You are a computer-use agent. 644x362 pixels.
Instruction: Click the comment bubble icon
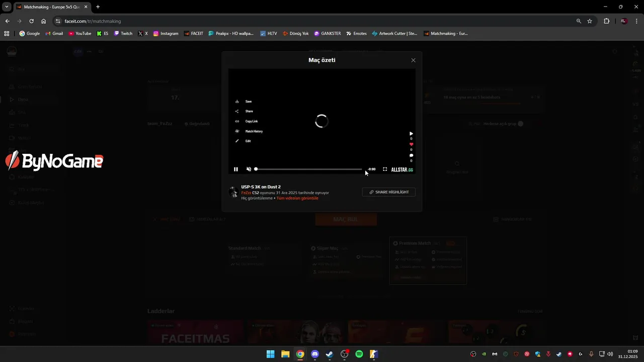[411, 155]
